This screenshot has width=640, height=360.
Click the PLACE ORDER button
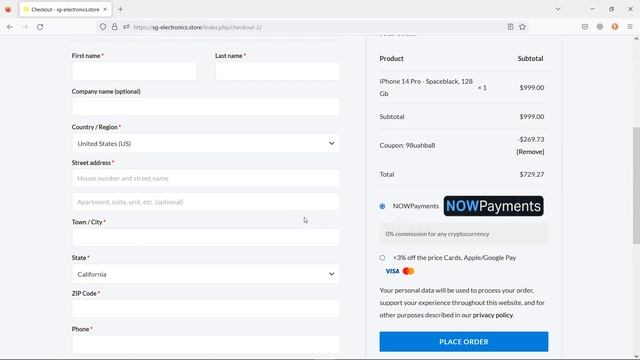point(464,342)
